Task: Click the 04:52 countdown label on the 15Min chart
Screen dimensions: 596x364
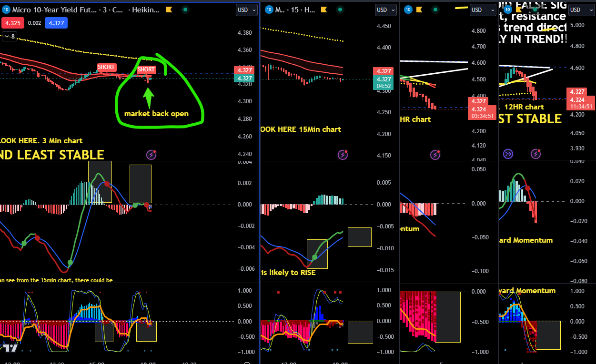Action: pos(384,87)
